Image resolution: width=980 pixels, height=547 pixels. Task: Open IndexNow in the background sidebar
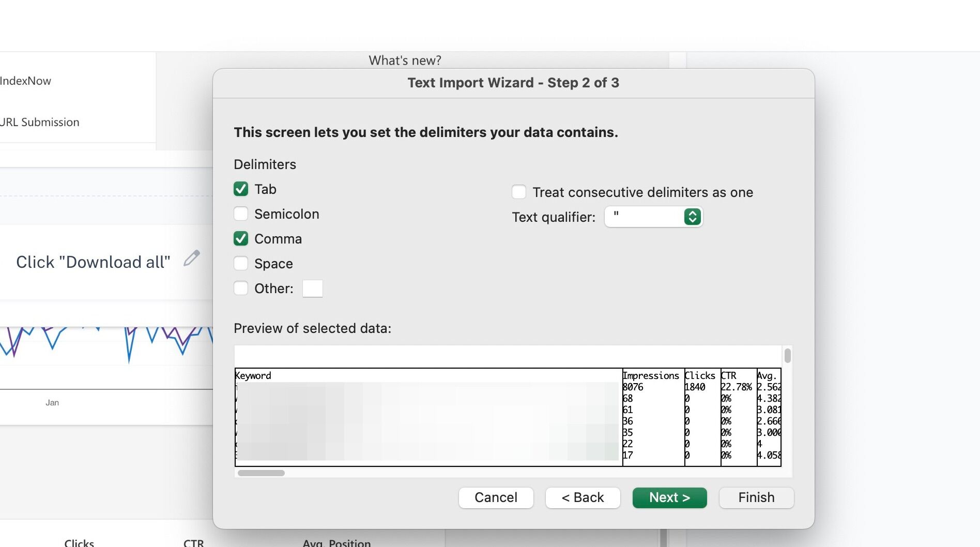point(25,81)
